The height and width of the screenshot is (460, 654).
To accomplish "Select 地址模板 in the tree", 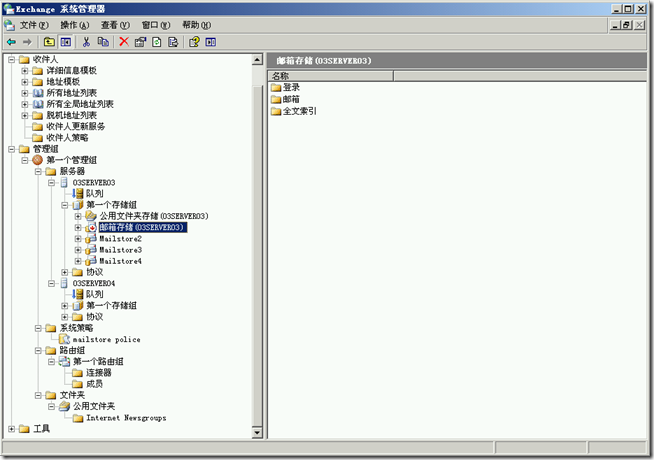I will click(63, 82).
